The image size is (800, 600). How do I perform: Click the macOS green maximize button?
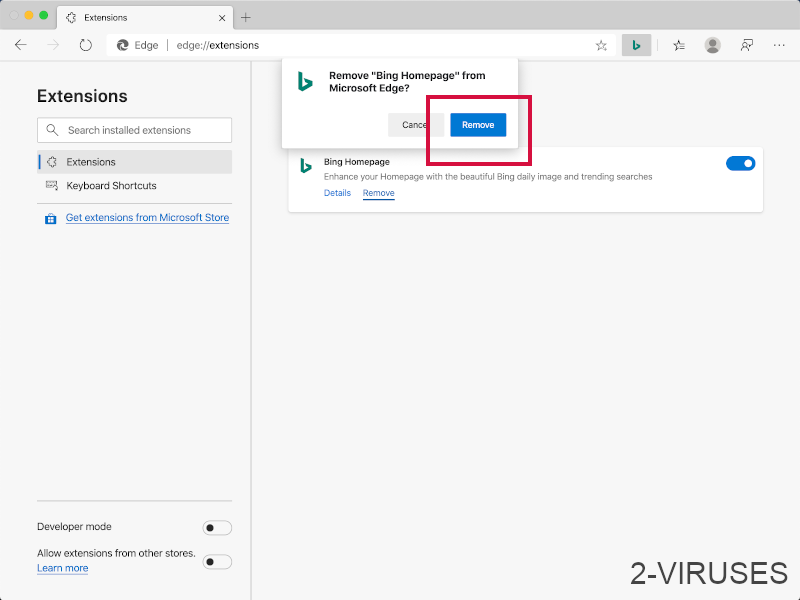pyautogui.click(x=43, y=15)
